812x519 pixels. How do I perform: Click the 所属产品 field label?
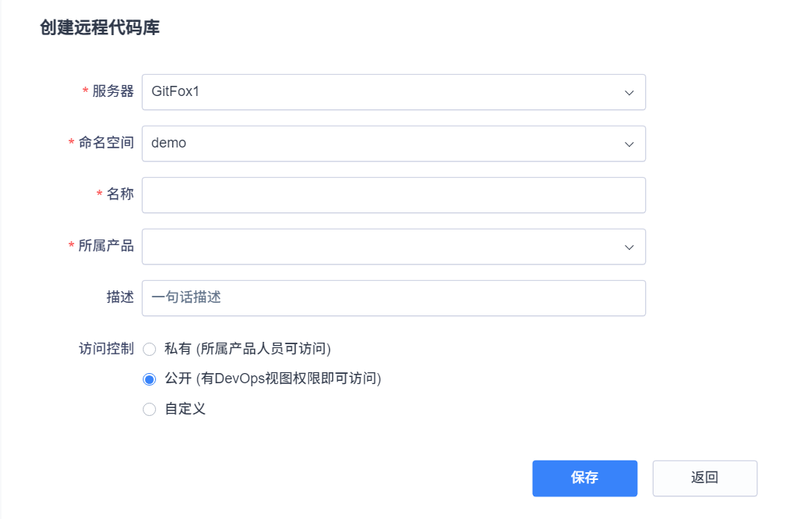(x=106, y=246)
